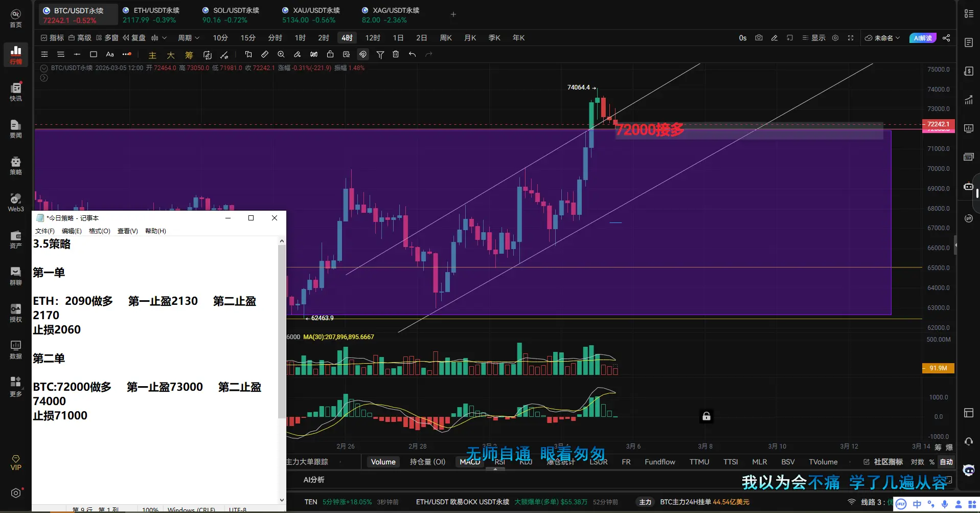
Task: Open the 数据 data sidebar icon
Action: pos(16,350)
